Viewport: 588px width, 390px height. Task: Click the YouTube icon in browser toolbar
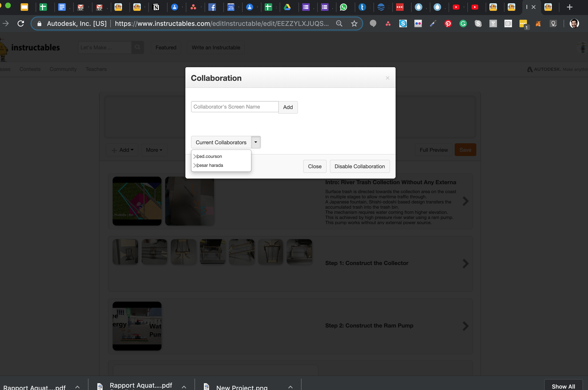(x=456, y=7)
